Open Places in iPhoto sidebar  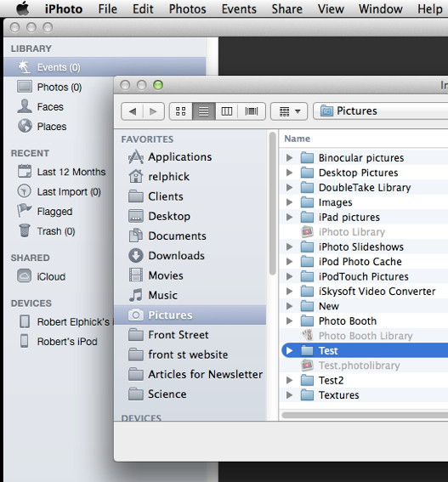[x=42, y=127]
